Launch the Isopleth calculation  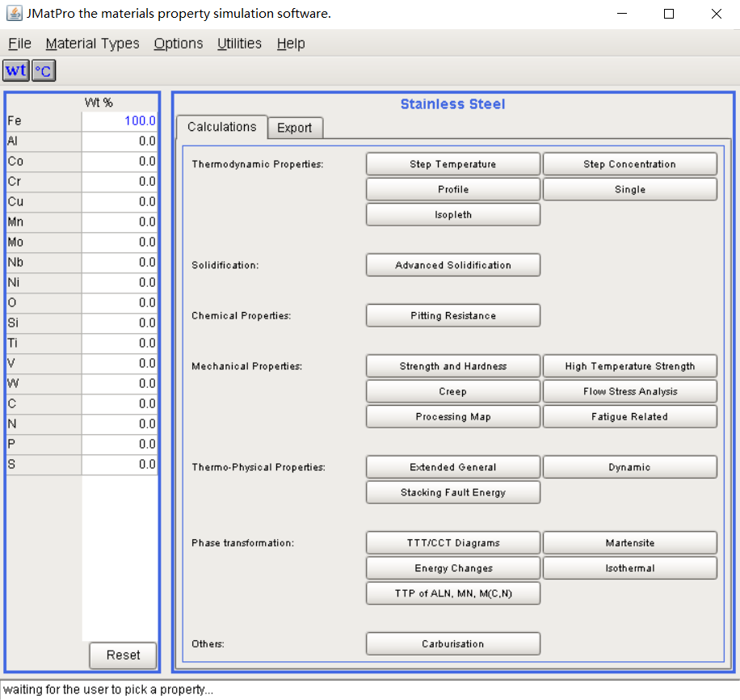[453, 214]
